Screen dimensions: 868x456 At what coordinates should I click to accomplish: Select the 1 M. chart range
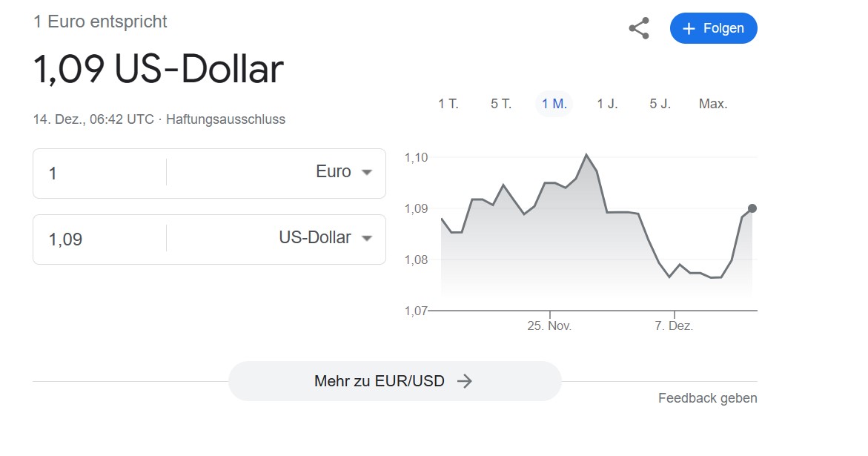click(554, 104)
